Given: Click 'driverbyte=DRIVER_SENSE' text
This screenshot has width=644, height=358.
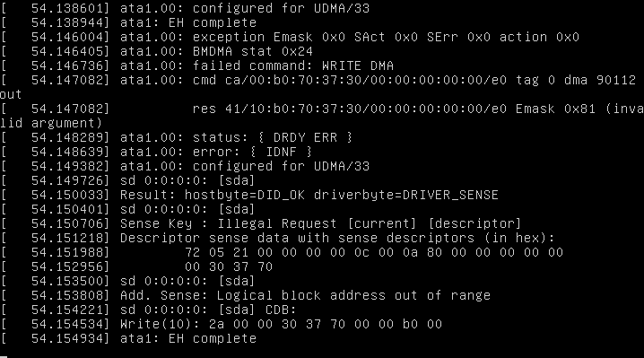Looking at the screenshot, I should click(x=406, y=195).
